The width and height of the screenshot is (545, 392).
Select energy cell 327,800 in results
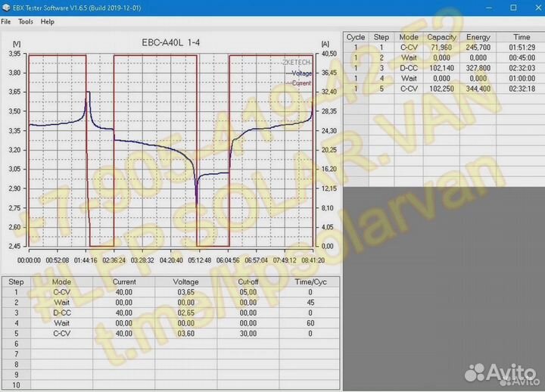[x=478, y=68]
